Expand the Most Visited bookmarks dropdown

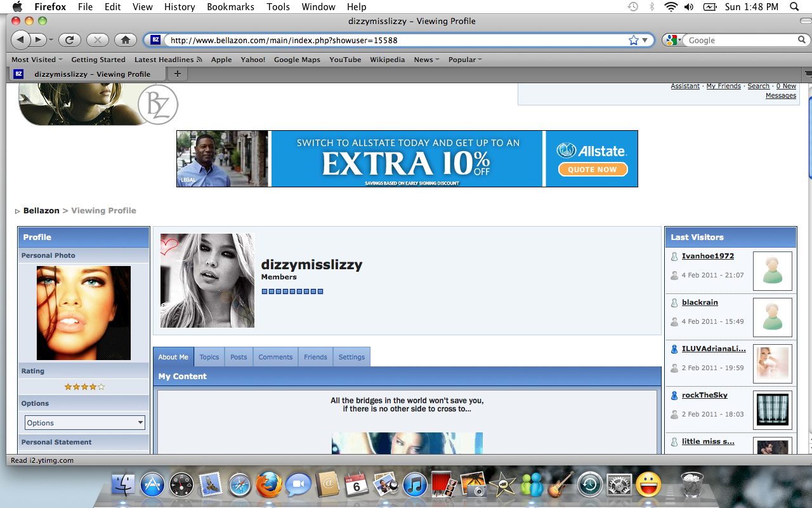[x=37, y=60]
